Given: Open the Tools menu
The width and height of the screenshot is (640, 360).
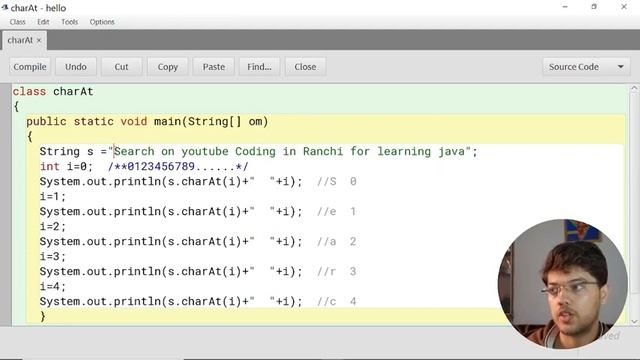Looking at the screenshot, I should [x=69, y=22].
